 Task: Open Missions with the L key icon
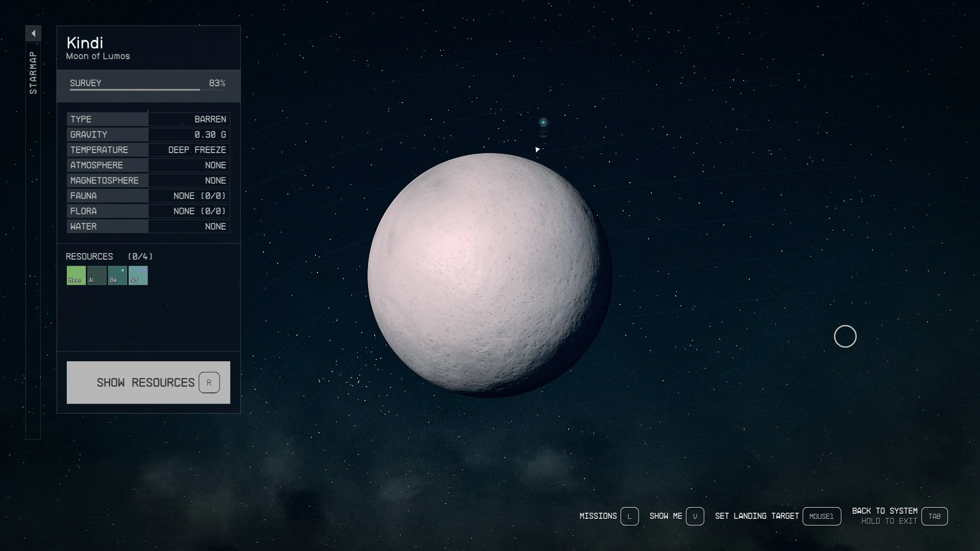click(x=629, y=516)
